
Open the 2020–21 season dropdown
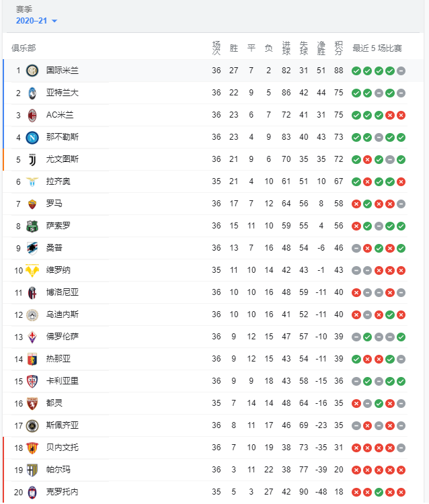(x=36, y=21)
